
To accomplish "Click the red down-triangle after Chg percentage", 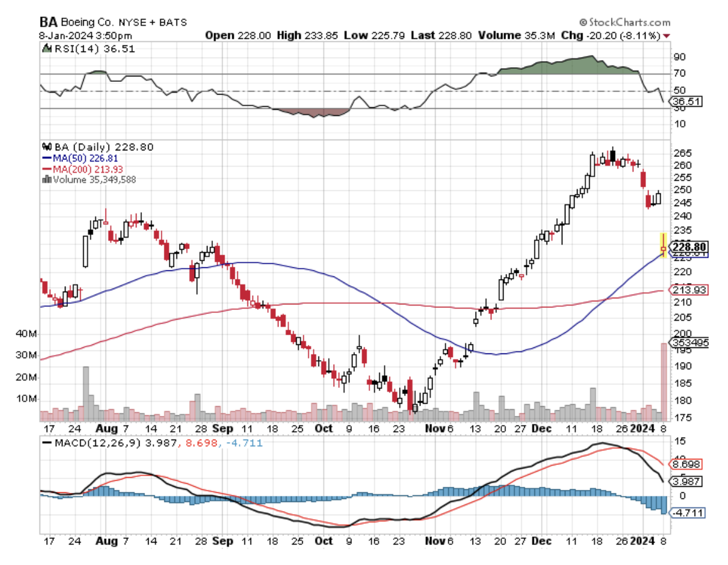I will pos(667,36).
